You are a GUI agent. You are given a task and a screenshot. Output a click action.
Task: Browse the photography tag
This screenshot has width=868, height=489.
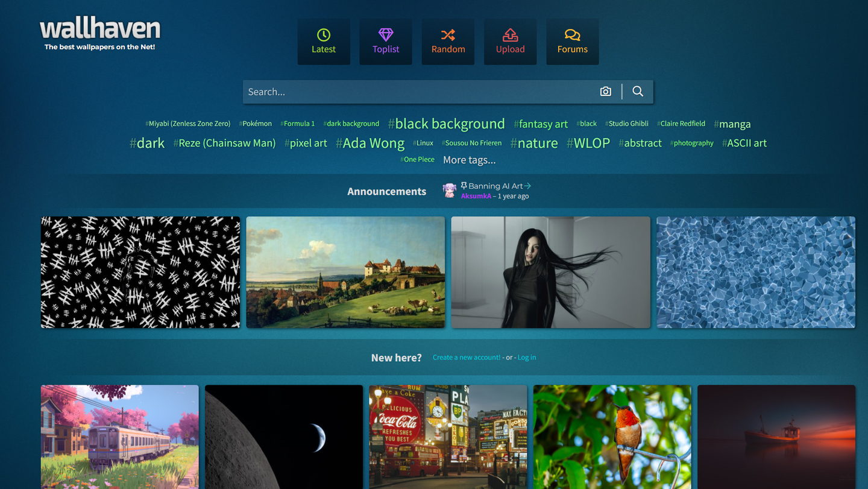[692, 143]
